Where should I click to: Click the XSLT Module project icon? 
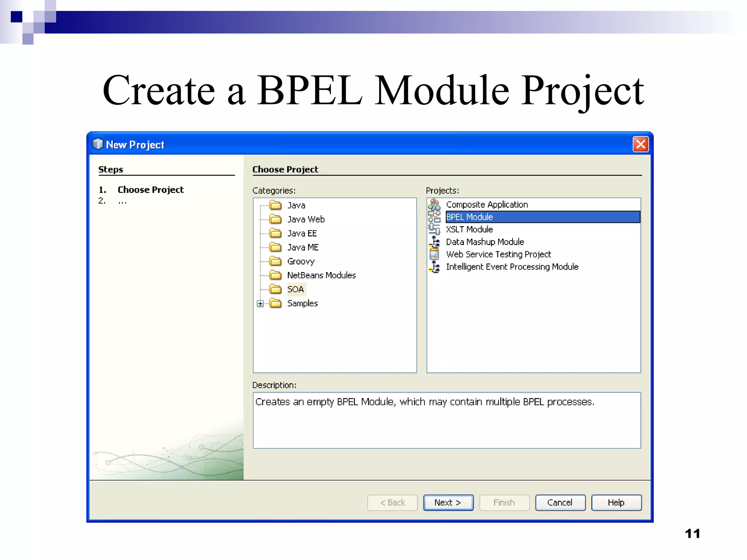[434, 229]
